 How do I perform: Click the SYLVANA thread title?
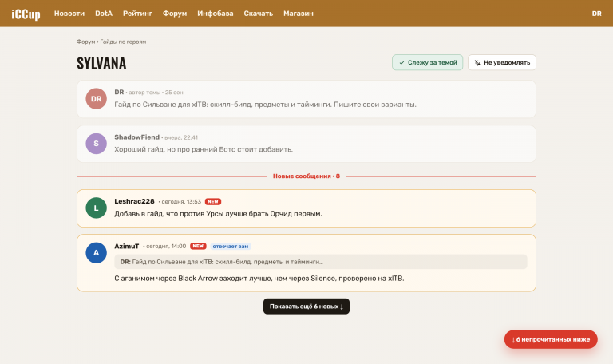click(101, 63)
